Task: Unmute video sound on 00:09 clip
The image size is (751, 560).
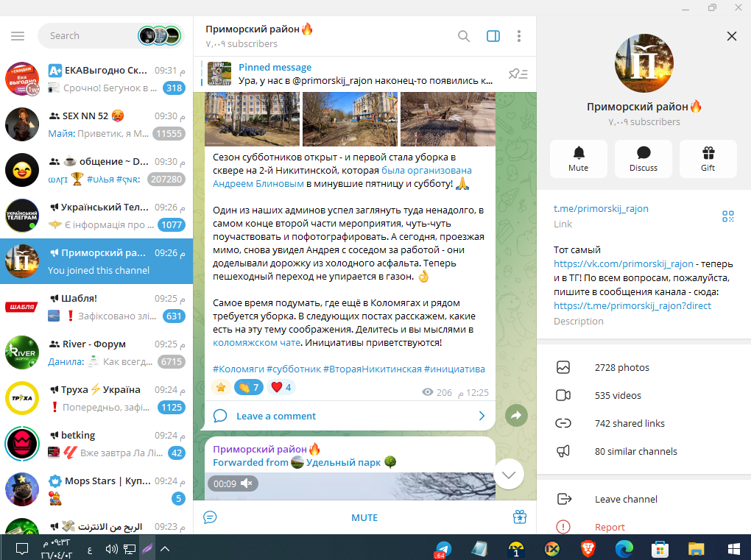Action: click(x=246, y=483)
